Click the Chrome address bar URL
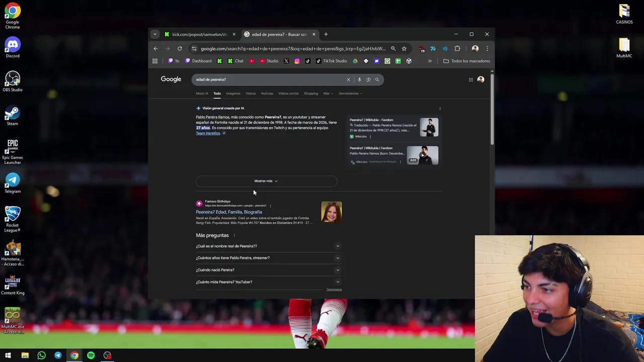Image resolution: width=644 pixels, height=362 pixels. (x=293, y=49)
